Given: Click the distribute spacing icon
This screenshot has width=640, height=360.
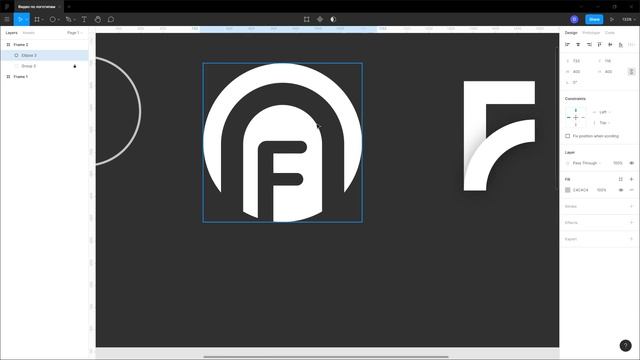Looking at the screenshot, I should click(631, 44).
